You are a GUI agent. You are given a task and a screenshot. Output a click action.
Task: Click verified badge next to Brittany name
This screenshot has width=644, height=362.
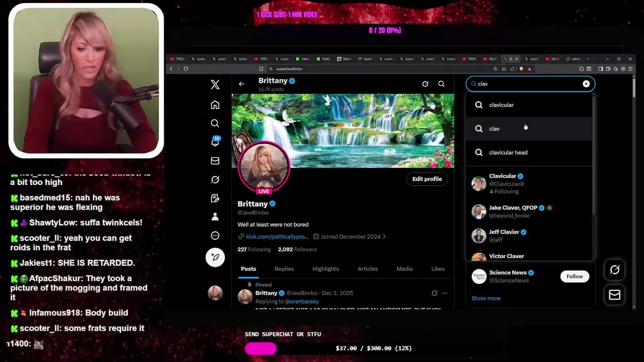(x=272, y=204)
